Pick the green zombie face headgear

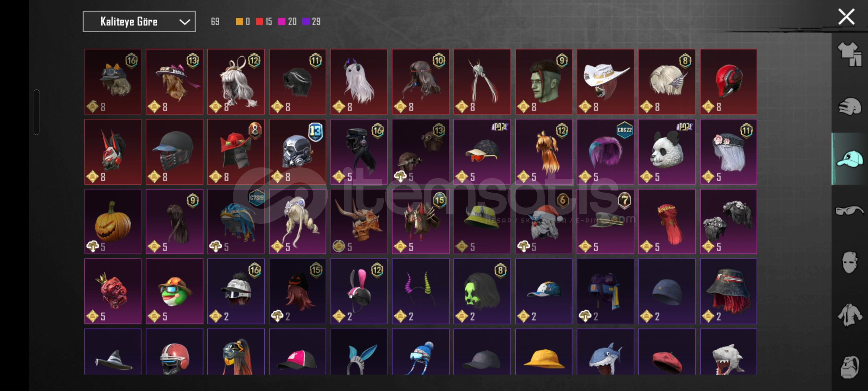544,82
